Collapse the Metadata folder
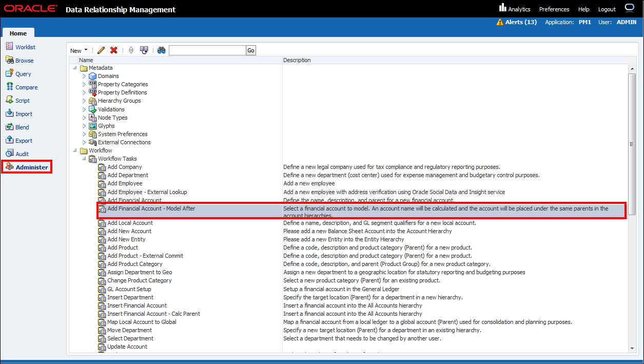 coord(75,68)
